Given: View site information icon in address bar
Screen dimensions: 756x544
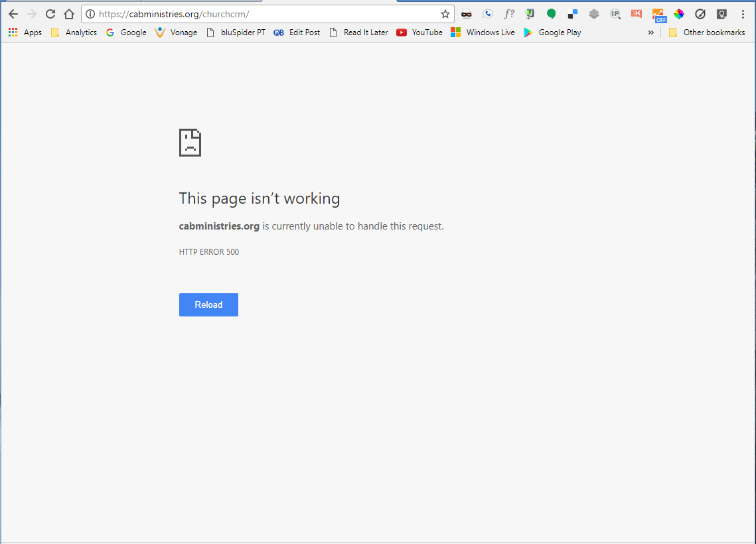Looking at the screenshot, I should click(x=90, y=14).
